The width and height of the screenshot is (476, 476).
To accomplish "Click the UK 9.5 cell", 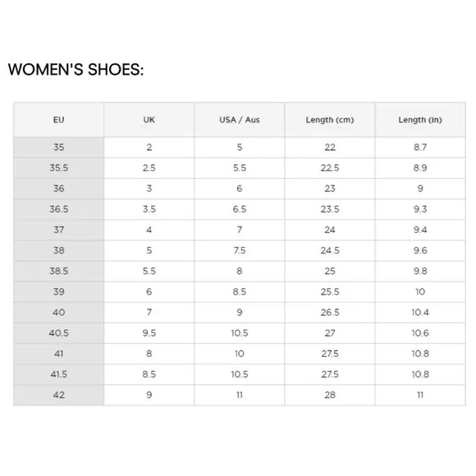I will 149,333.
